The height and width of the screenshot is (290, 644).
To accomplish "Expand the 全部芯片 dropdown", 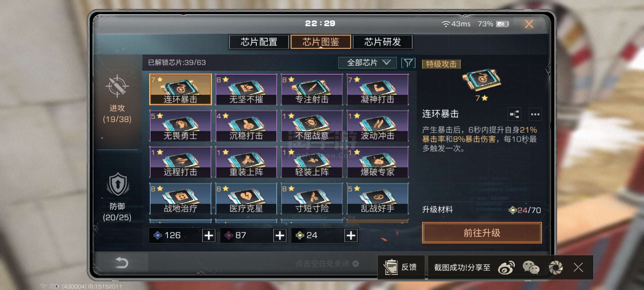I will 367,63.
